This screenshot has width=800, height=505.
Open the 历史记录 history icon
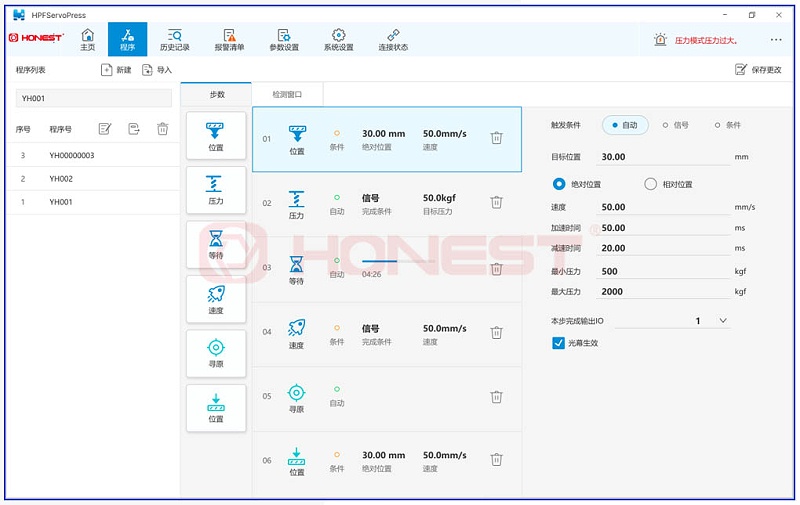point(174,39)
